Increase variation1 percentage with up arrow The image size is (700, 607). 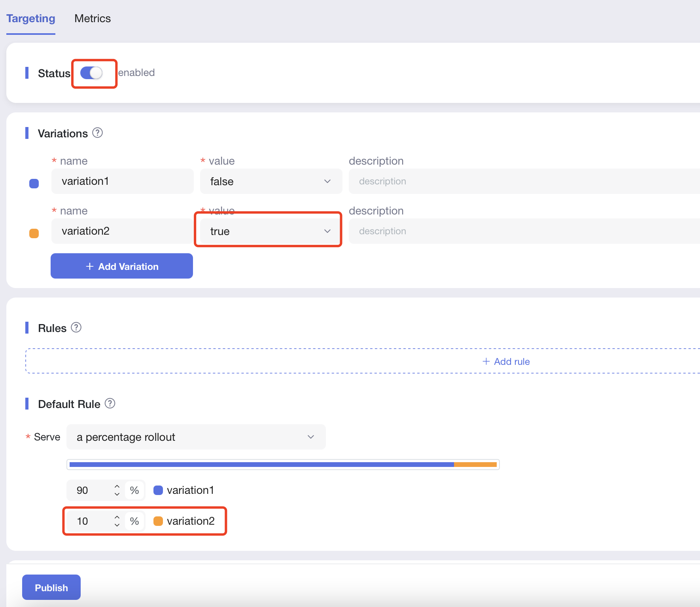click(x=117, y=486)
